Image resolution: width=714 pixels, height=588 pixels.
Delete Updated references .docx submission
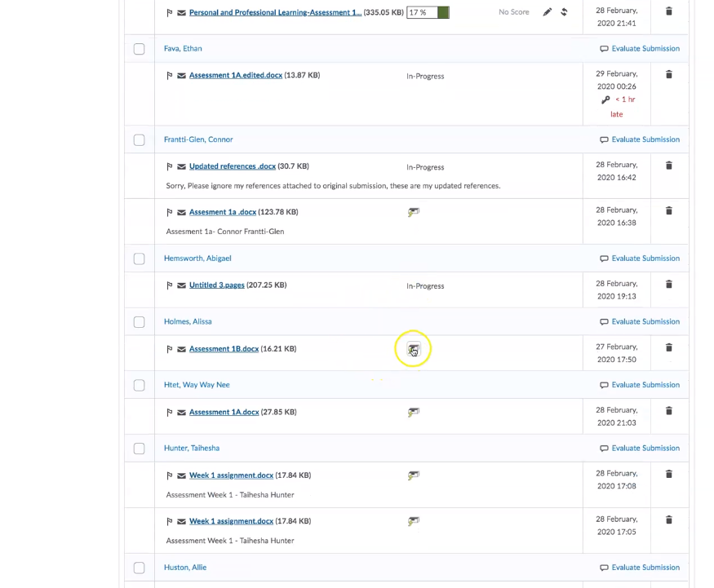click(669, 166)
